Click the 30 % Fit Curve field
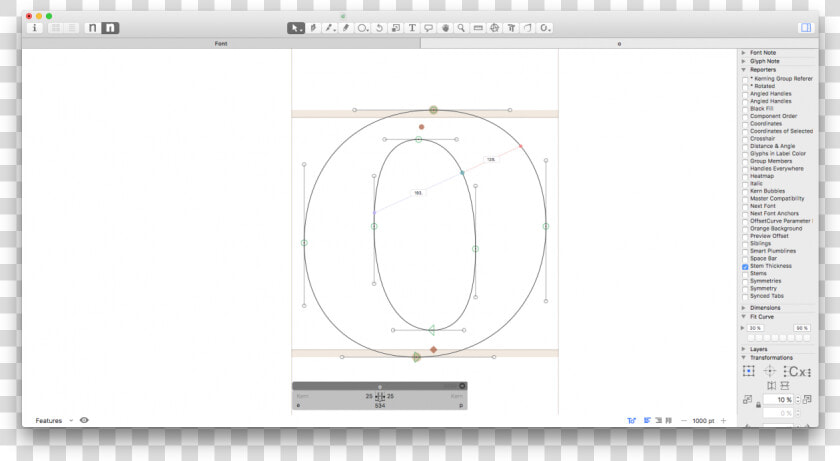 click(756, 328)
